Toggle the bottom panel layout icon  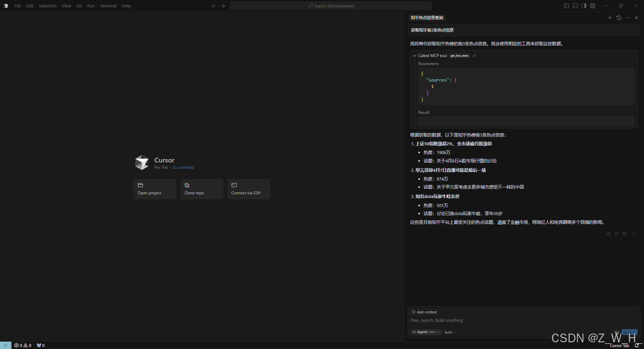(x=575, y=6)
